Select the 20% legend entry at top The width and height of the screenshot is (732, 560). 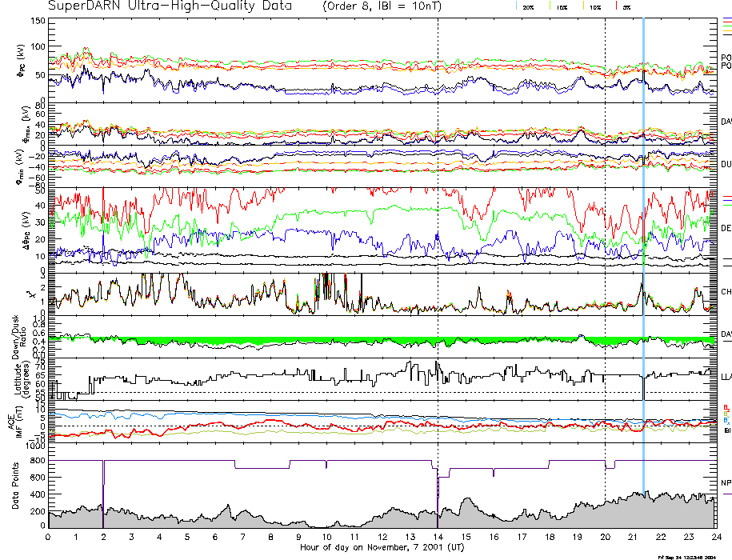[529, 6]
